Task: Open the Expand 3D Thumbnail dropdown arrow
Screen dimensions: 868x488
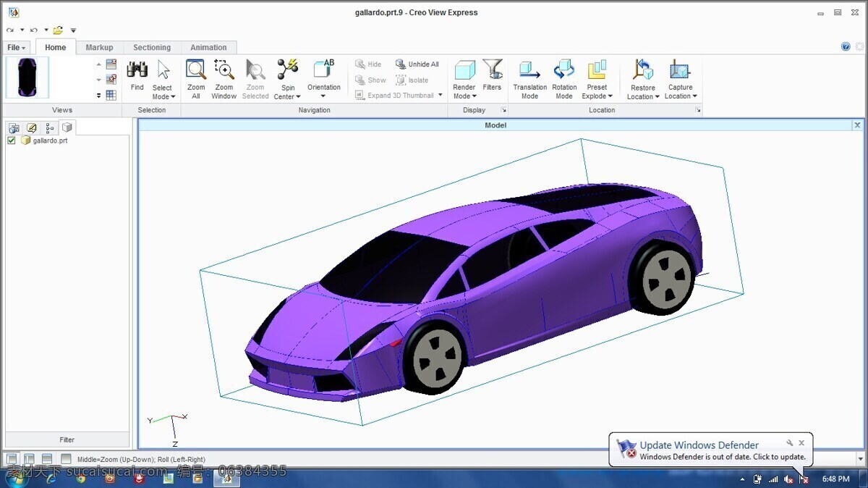Action: pyautogui.click(x=440, y=95)
